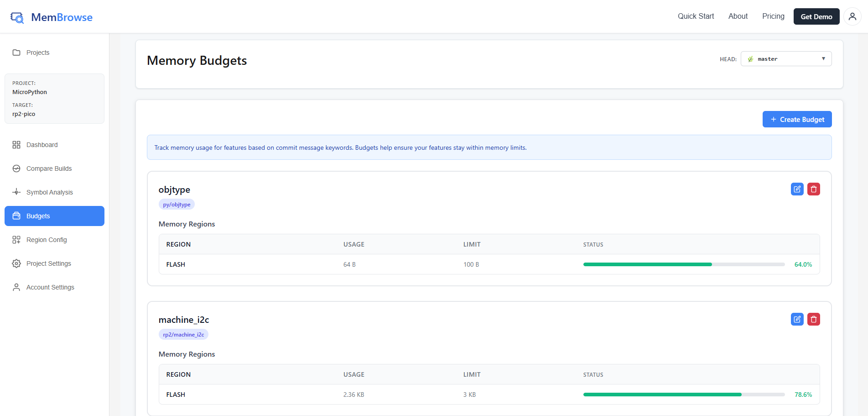The height and width of the screenshot is (416, 868).
Task: Open the Dashboard from the sidebar
Action: click(42, 145)
